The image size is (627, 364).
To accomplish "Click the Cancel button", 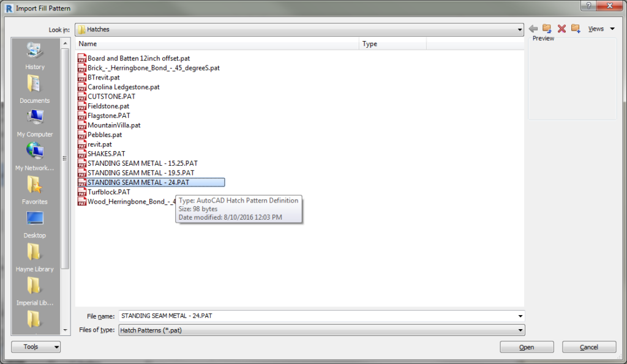I will pyautogui.click(x=589, y=347).
